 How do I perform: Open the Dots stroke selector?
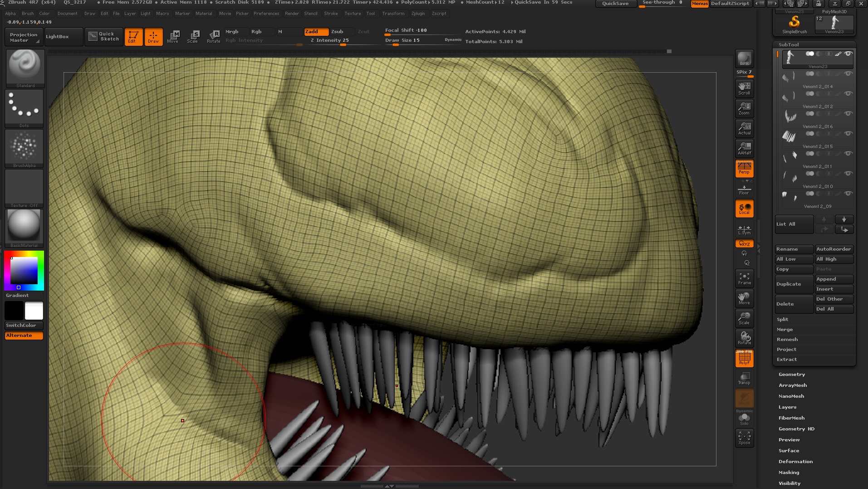pyautogui.click(x=25, y=109)
